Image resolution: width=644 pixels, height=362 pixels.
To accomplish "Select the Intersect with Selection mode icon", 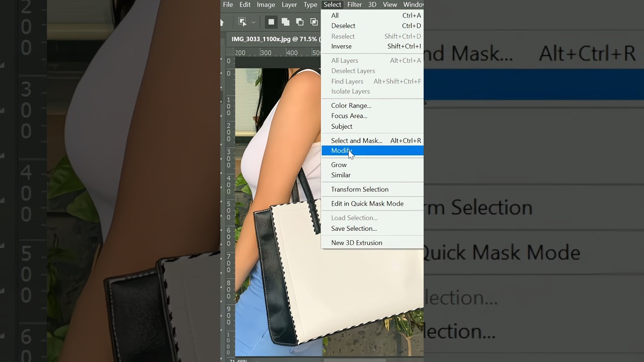I will (x=314, y=22).
